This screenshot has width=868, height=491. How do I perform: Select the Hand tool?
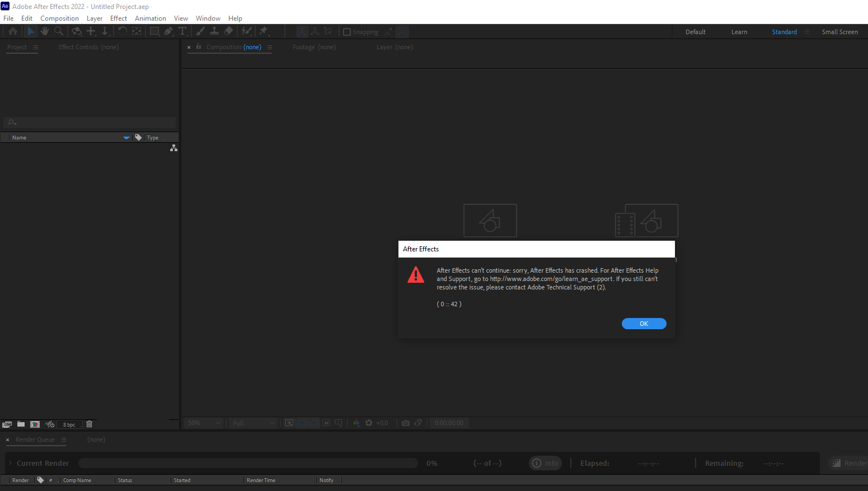tap(44, 31)
